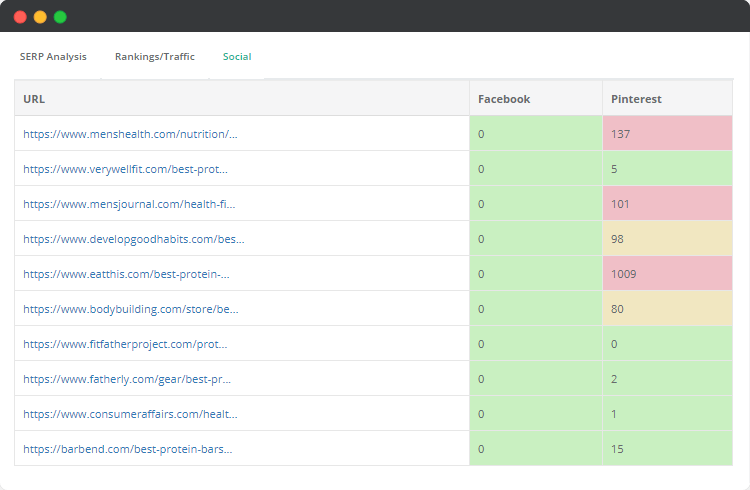Open the mensjournal.com health-fi link
Image resolution: width=750 pixels, height=490 pixels.
pos(129,204)
